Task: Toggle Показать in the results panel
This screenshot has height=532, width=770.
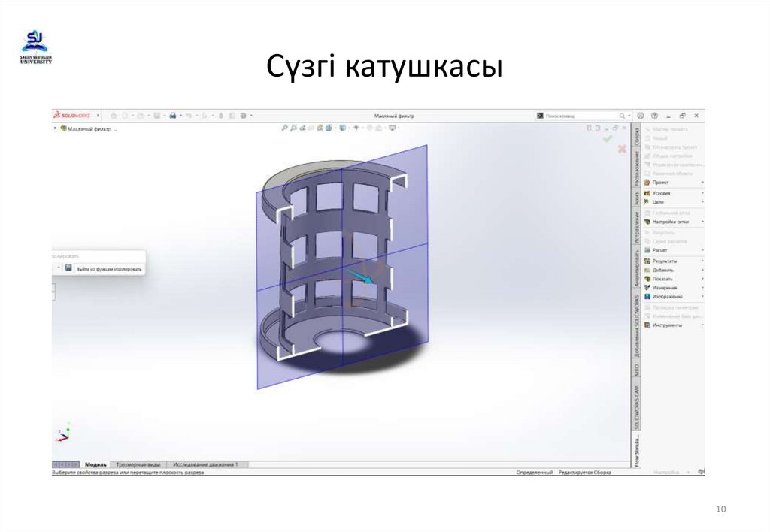Action: pyautogui.click(x=662, y=279)
